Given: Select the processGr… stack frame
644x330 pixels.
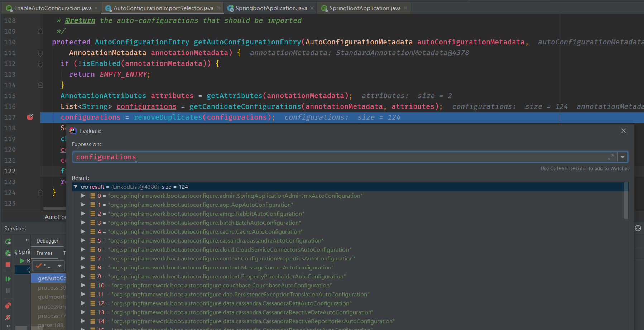Looking at the screenshot, I should coord(49,306).
